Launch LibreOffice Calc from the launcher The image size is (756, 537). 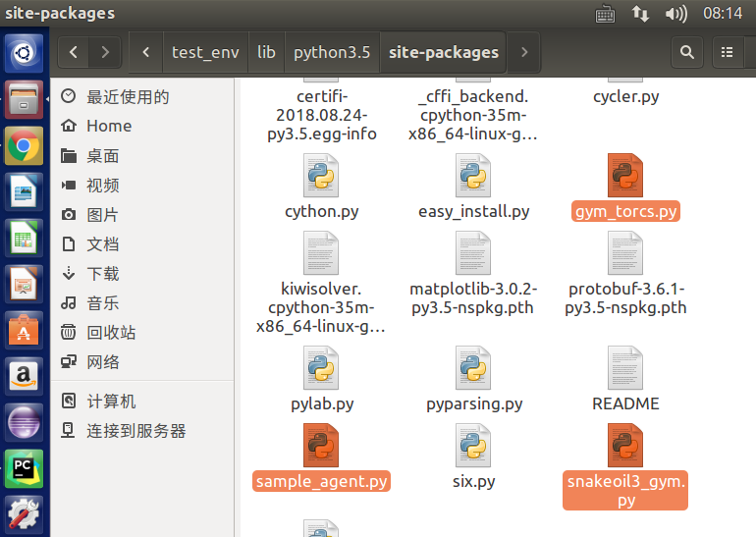click(x=25, y=239)
